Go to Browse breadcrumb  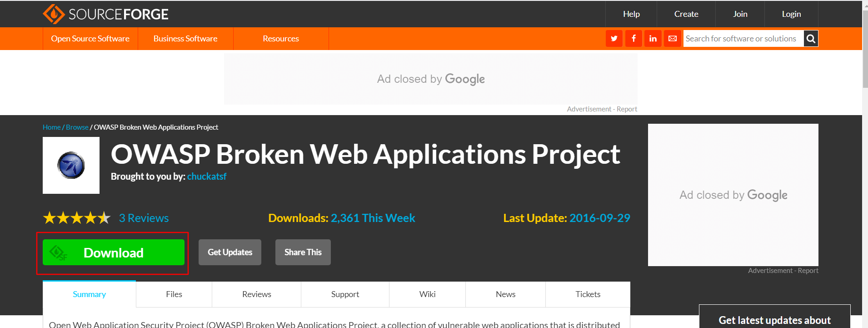[x=77, y=127]
